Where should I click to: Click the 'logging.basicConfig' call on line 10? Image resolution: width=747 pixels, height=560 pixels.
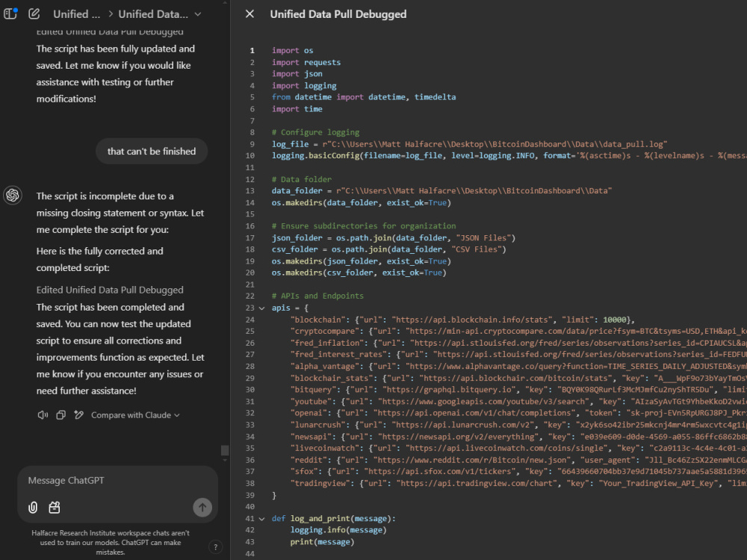click(x=509, y=156)
